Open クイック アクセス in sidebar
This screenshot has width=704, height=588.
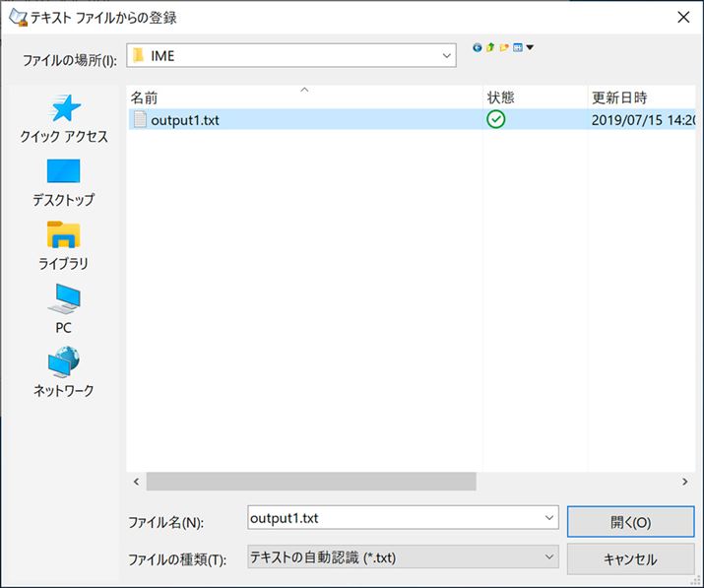[64, 119]
